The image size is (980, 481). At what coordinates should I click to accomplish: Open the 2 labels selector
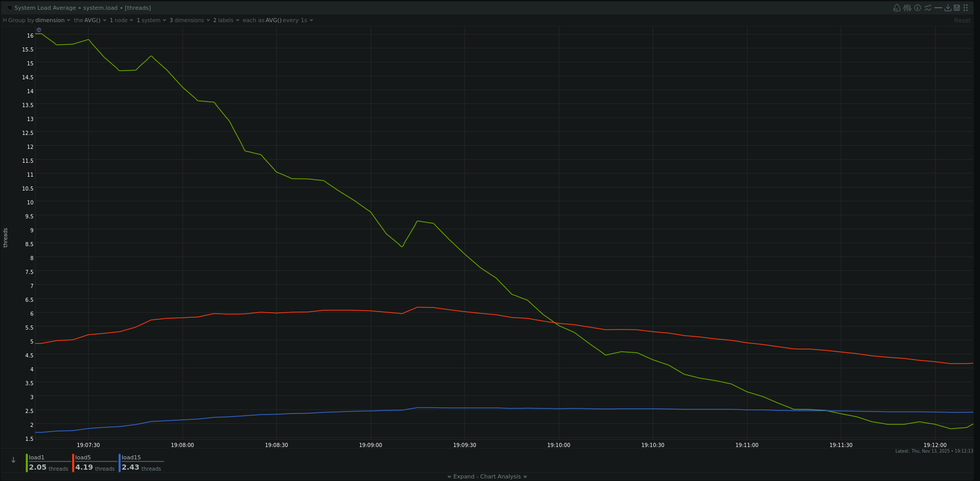pyautogui.click(x=226, y=21)
